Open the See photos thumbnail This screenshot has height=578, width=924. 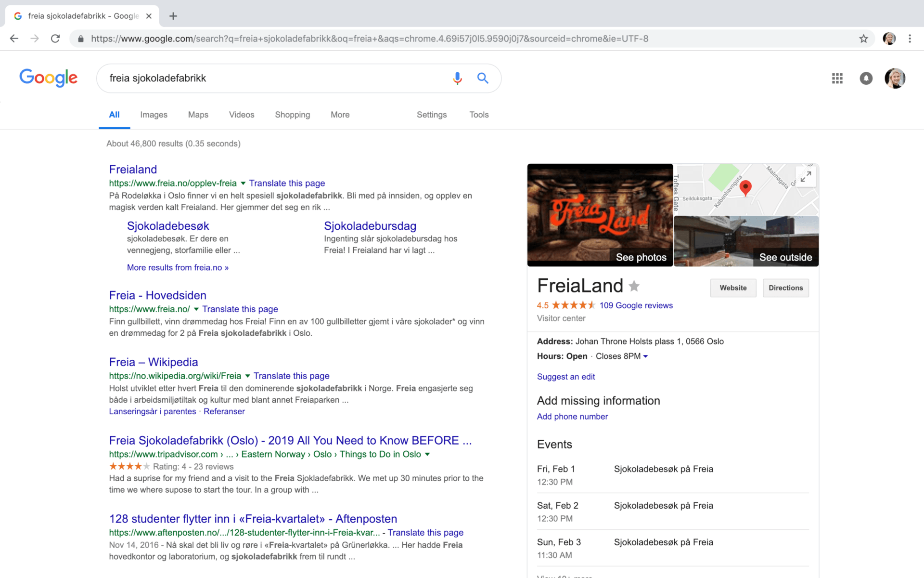pyautogui.click(x=600, y=215)
